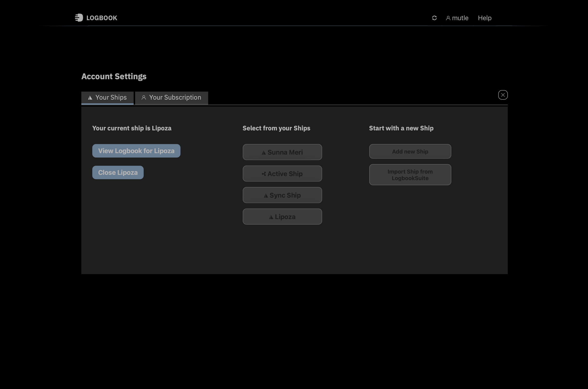
Task: Select the Sunna Meri ship
Action: point(282,152)
